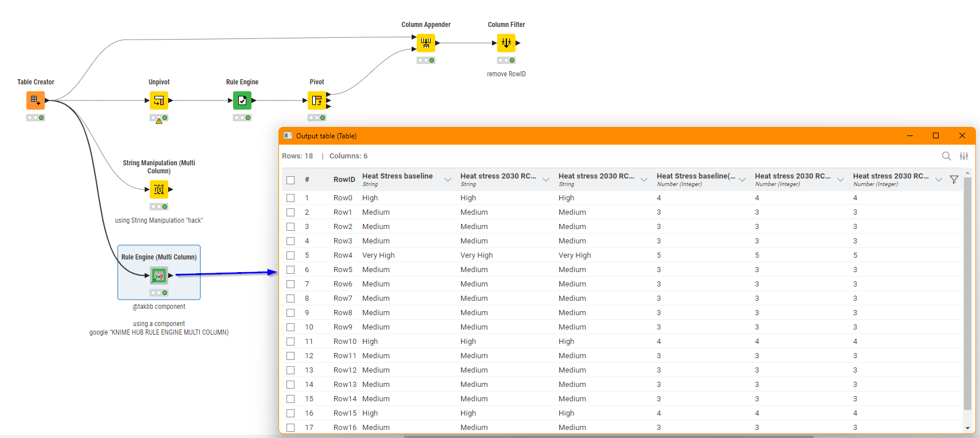The width and height of the screenshot is (980, 438).
Task: Open the table search magnifier
Action: [946, 156]
